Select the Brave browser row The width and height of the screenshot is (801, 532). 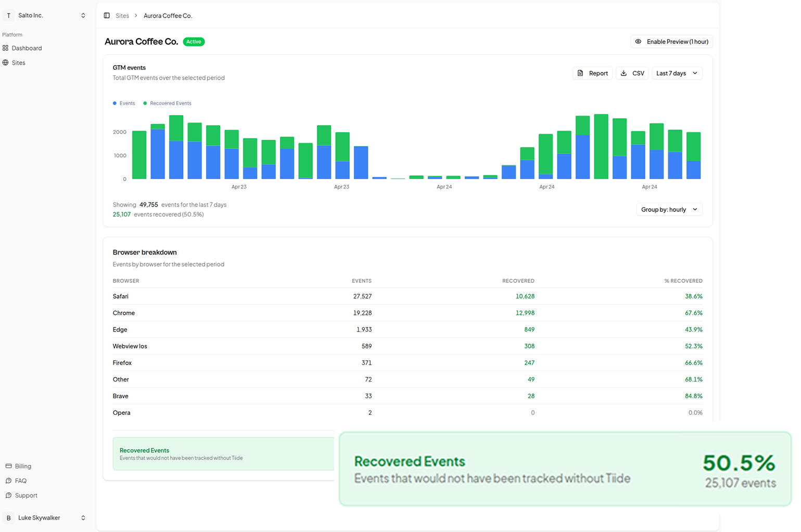408,396
